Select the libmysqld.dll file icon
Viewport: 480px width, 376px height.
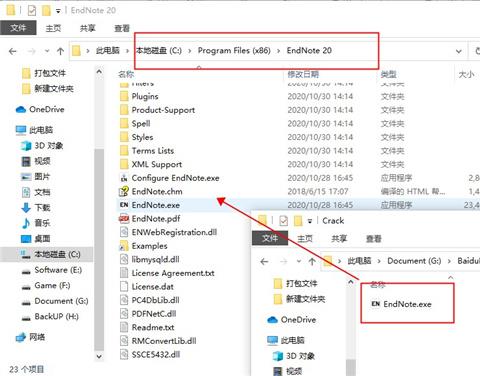coord(124,259)
